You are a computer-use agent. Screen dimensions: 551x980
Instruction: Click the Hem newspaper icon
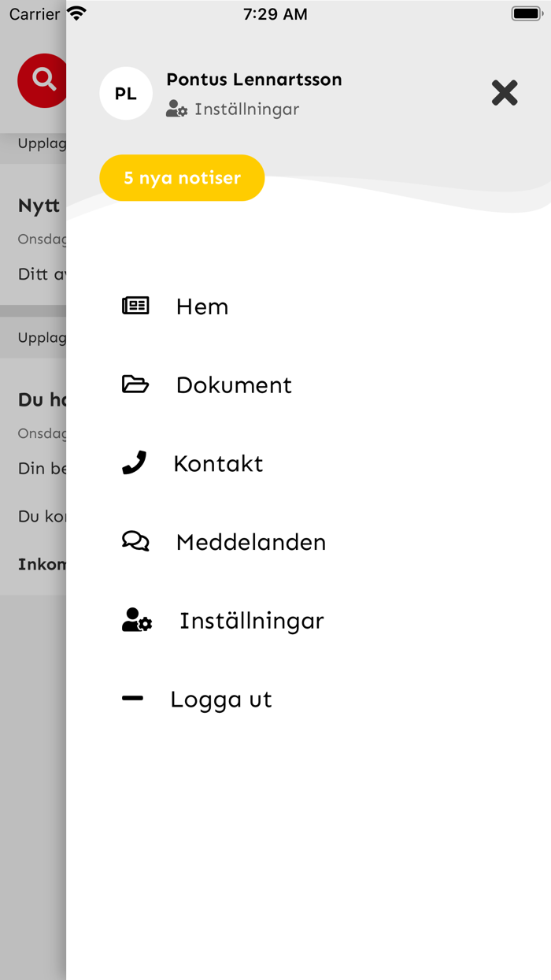point(135,306)
